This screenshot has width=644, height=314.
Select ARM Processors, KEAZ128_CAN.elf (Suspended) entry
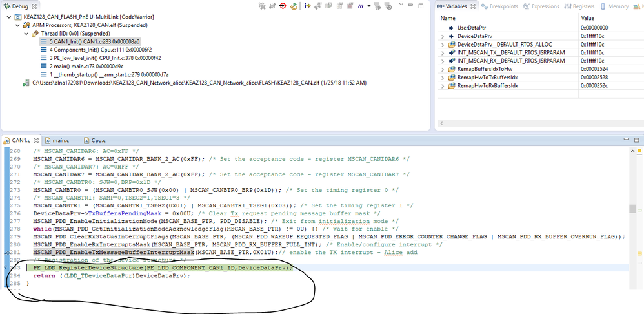click(x=85, y=25)
